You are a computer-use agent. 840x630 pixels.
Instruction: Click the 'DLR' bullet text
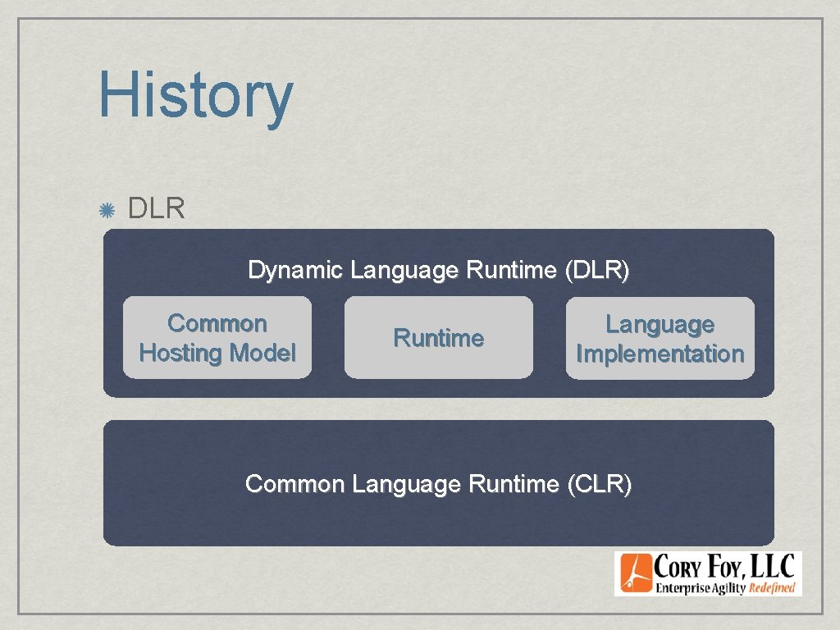coord(157,208)
